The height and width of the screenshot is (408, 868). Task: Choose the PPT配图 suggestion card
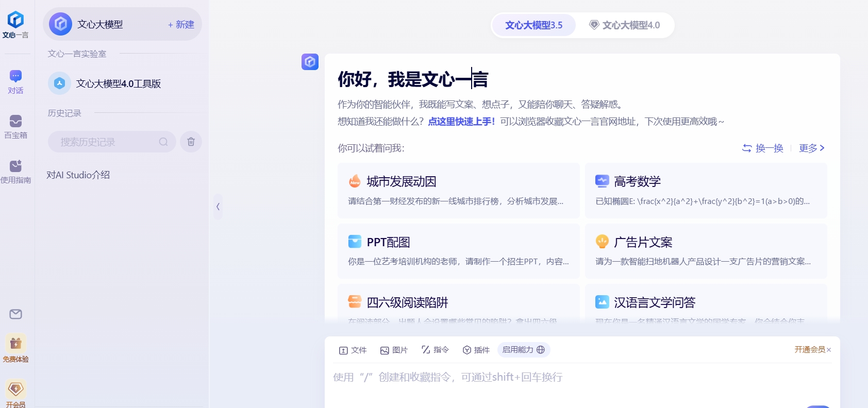click(459, 251)
